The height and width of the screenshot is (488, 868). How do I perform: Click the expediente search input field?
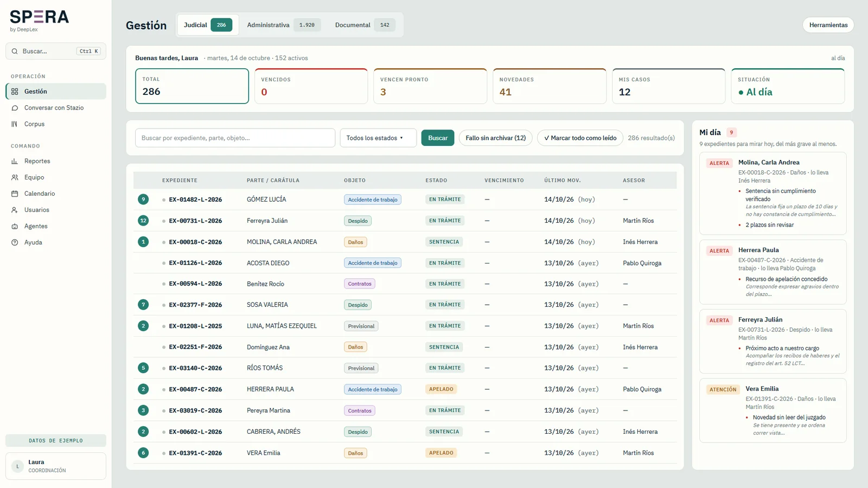235,138
